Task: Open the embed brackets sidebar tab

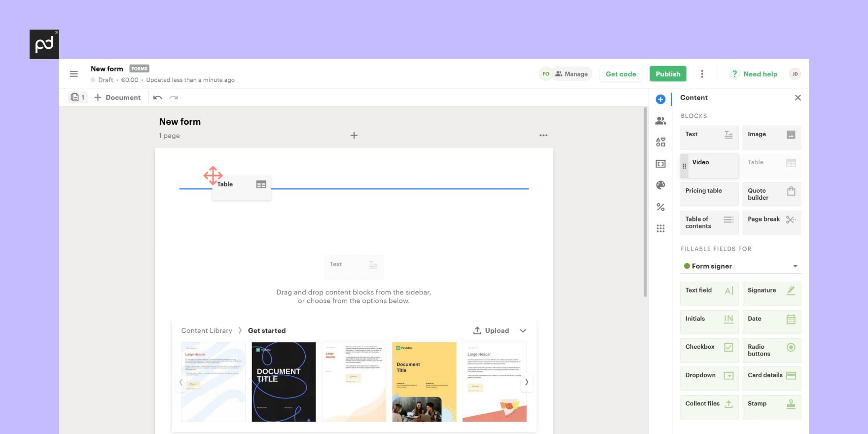Action: click(x=661, y=164)
